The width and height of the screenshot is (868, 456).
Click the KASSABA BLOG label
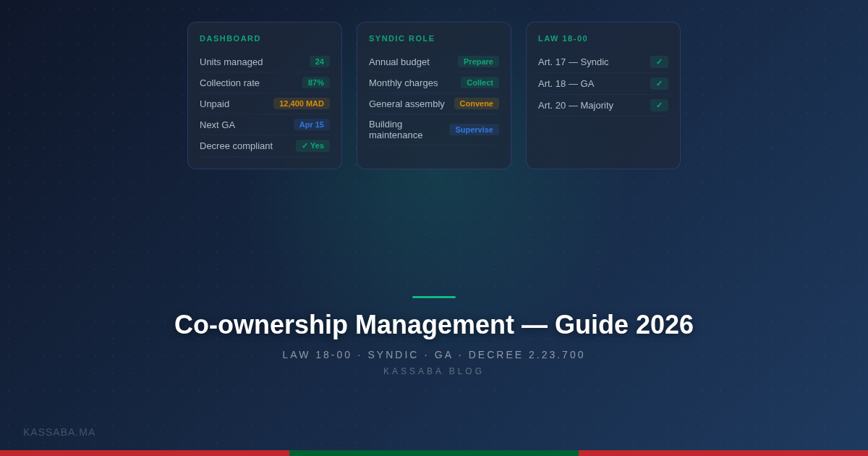434,371
